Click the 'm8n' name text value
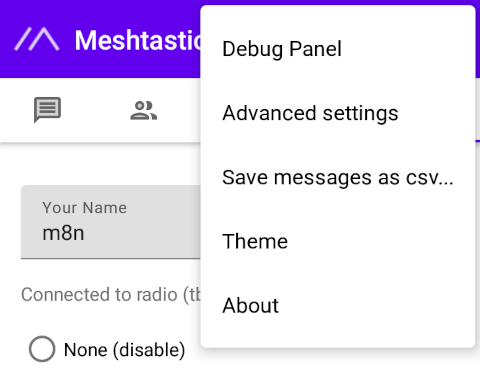Viewport: 480px width, 377px height. [63, 233]
